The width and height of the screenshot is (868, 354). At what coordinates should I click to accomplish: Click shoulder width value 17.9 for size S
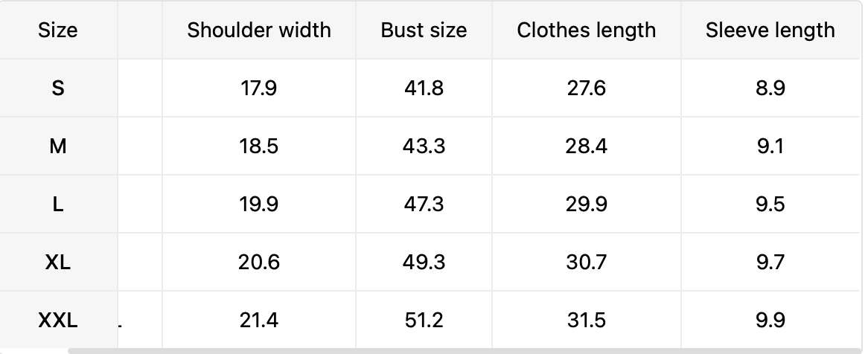click(259, 88)
